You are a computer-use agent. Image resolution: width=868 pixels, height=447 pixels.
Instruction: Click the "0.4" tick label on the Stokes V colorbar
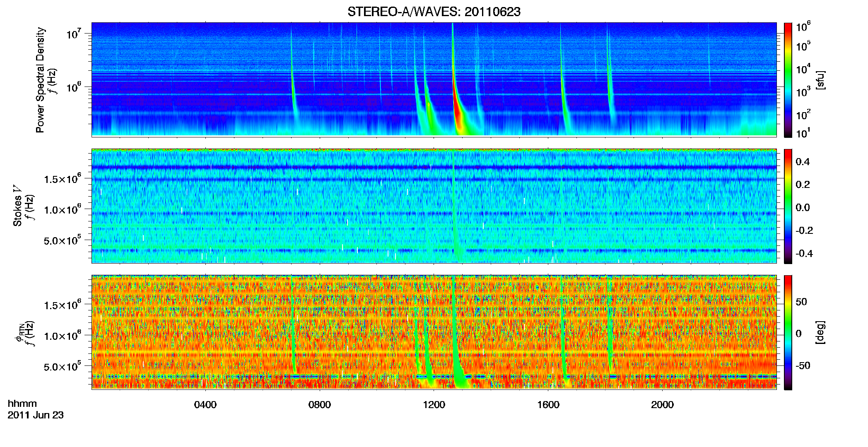pos(803,162)
